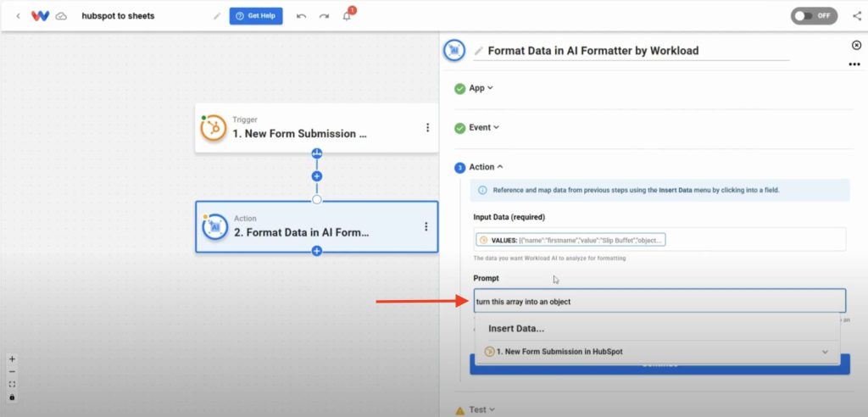
Task: Click the hubspot to sheets workflow name
Action: click(118, 16)
